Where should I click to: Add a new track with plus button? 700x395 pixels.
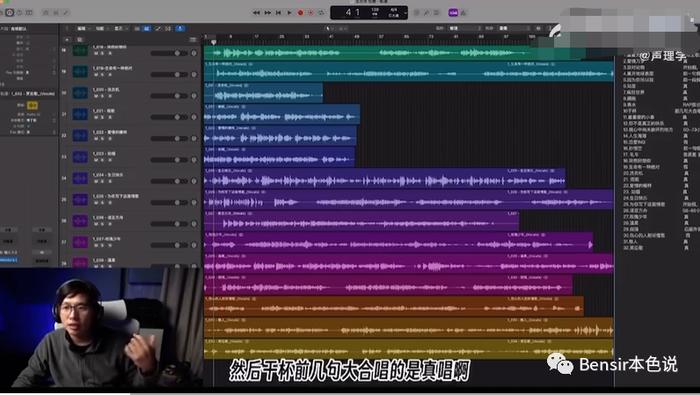tap(67, 40)
